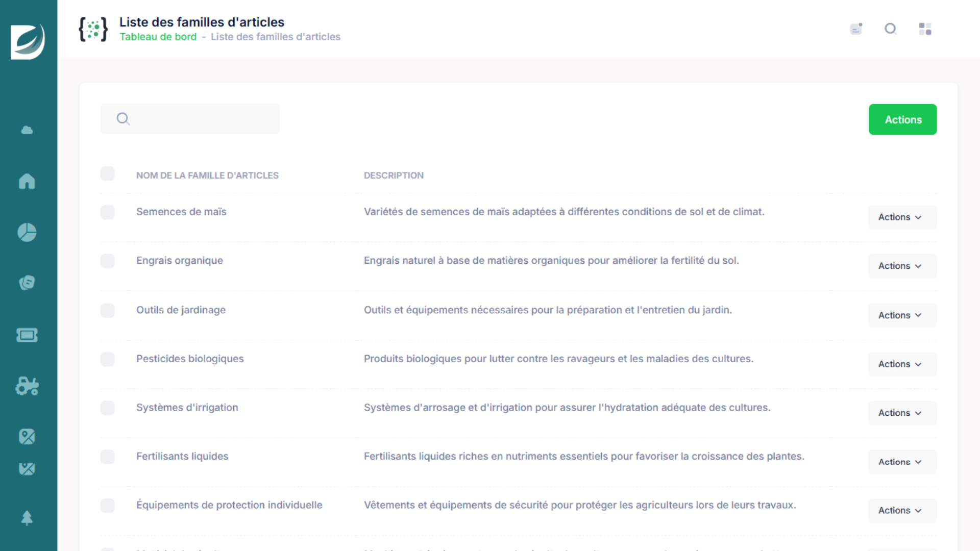Go to Tableau de bord breadcrumb
The width and height of the screenshot is (980, 551).
click(158, 37)
